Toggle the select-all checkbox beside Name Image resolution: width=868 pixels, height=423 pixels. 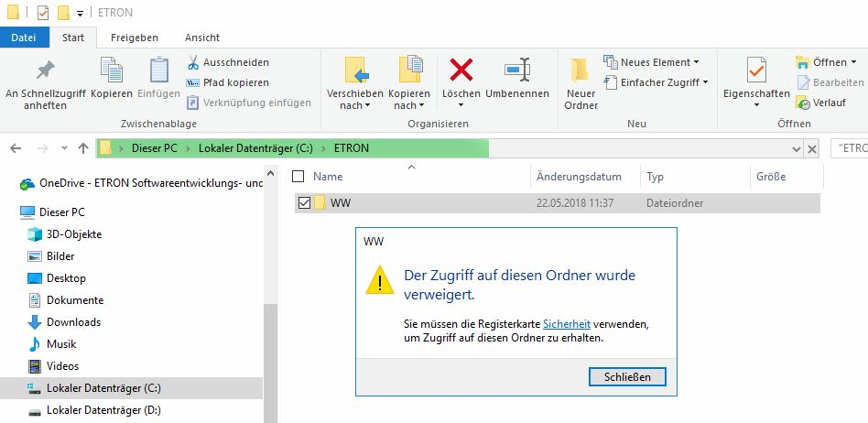pyautogui.click(x=298, y=176)
